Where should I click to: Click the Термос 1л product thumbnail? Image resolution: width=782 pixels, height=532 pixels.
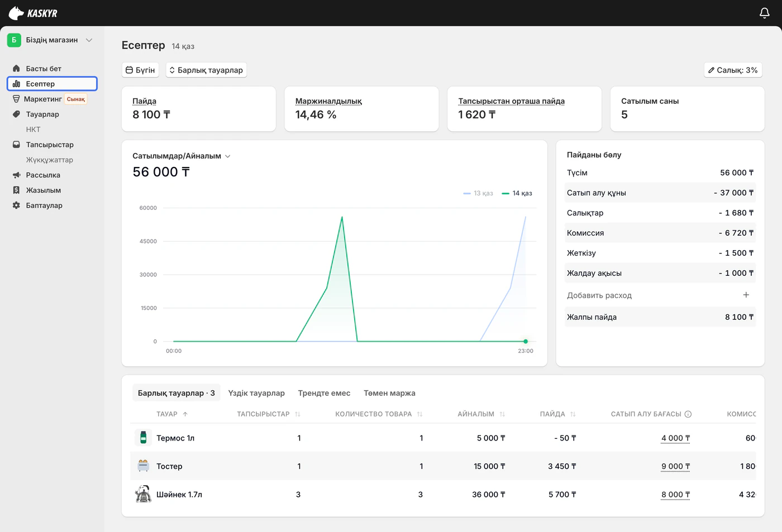point(143,438)
